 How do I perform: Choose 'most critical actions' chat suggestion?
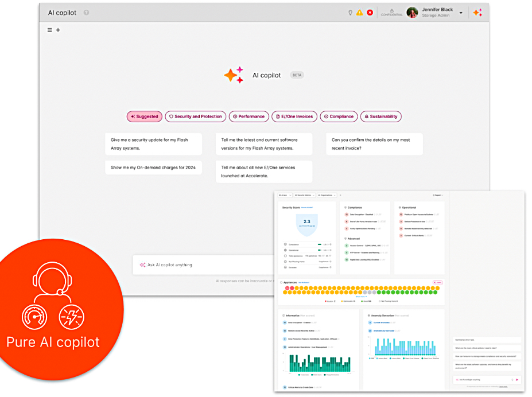[x=487, y=348]
